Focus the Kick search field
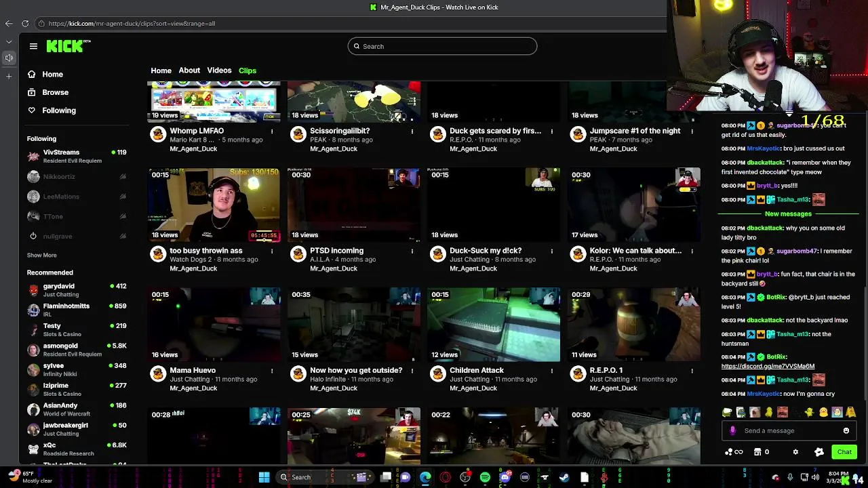Image resolution: width=868 pixels, height=488 pixels. pos(442,46)
